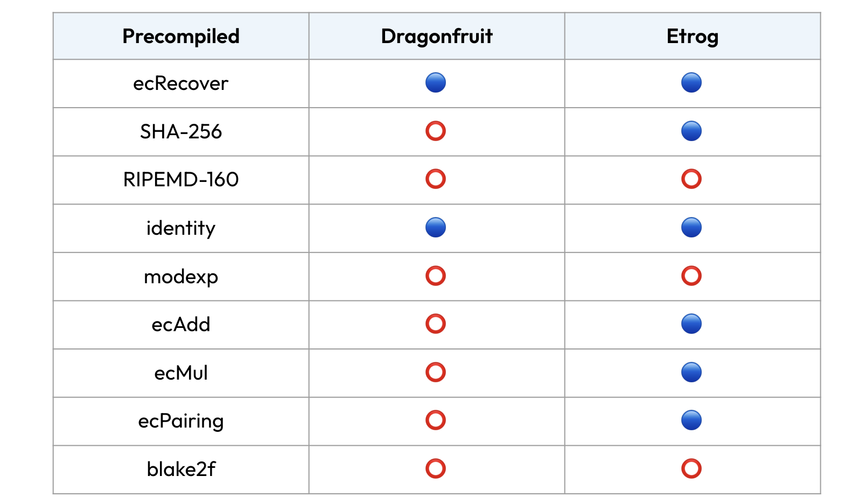Image resolution: width=866 pixels, height=504 pixels.
Task: Click the red circle for SHA-256 under Dragonfruit
Action: point(436,131)
